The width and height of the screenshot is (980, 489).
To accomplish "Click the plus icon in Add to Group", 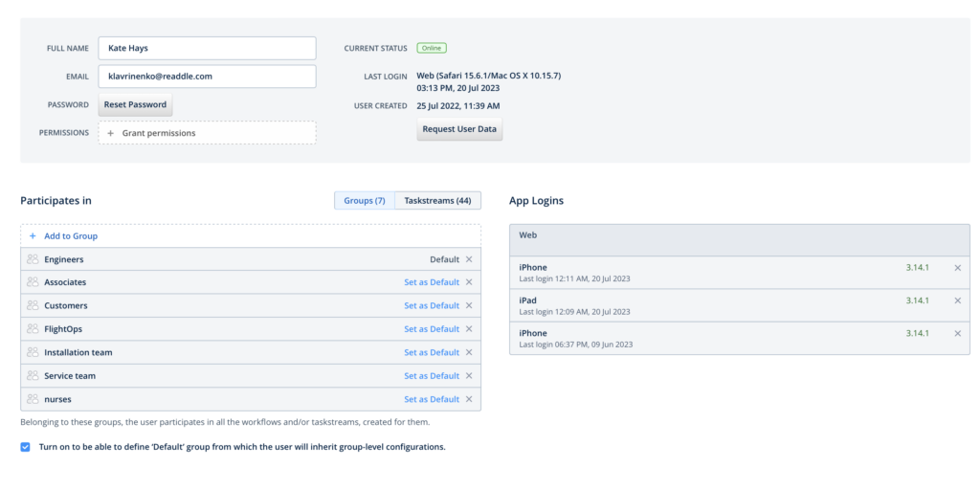I will [33, 235].
